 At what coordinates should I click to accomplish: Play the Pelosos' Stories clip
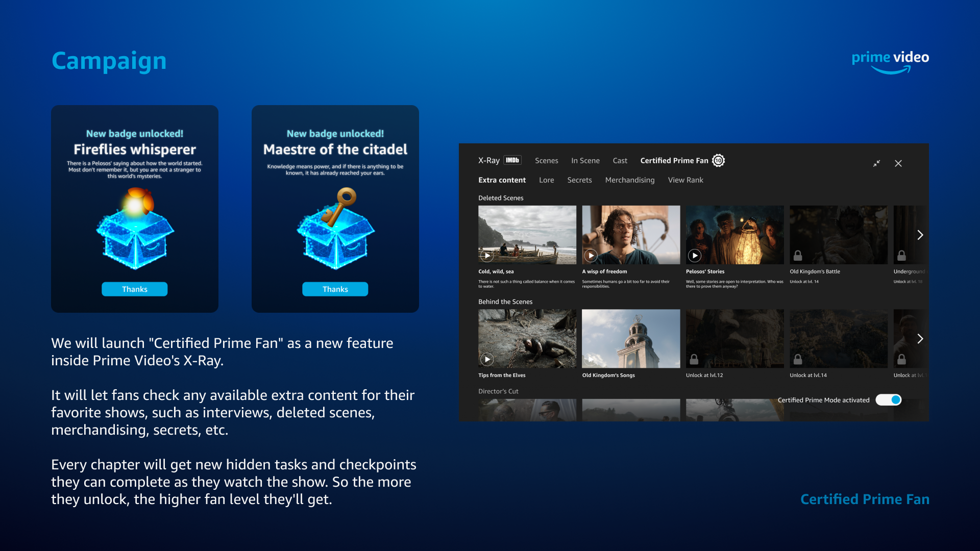point(695,256)
